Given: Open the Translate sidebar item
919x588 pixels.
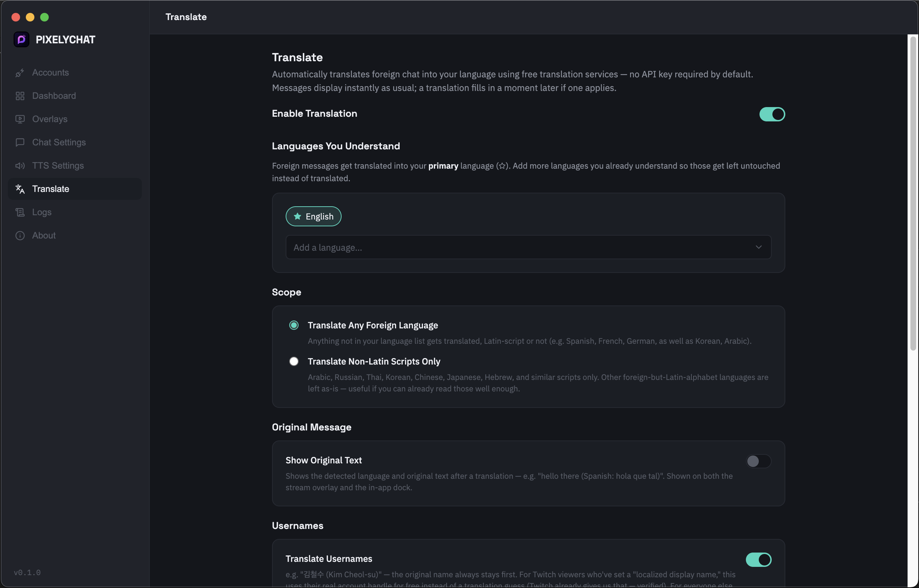Looking at the screenshot, I should pyautogui.click(x=75, y=189).
